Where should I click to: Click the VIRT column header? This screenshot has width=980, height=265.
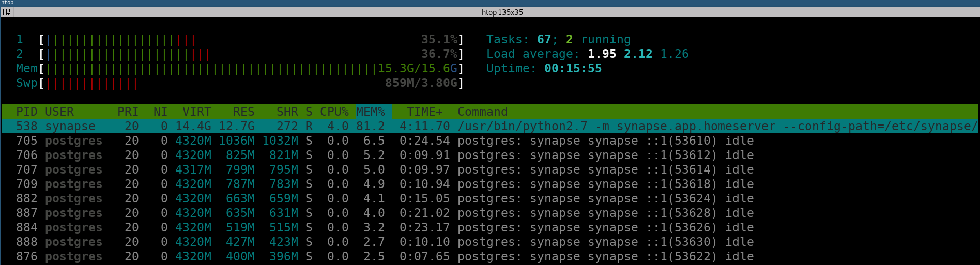(x=196, y=112)
